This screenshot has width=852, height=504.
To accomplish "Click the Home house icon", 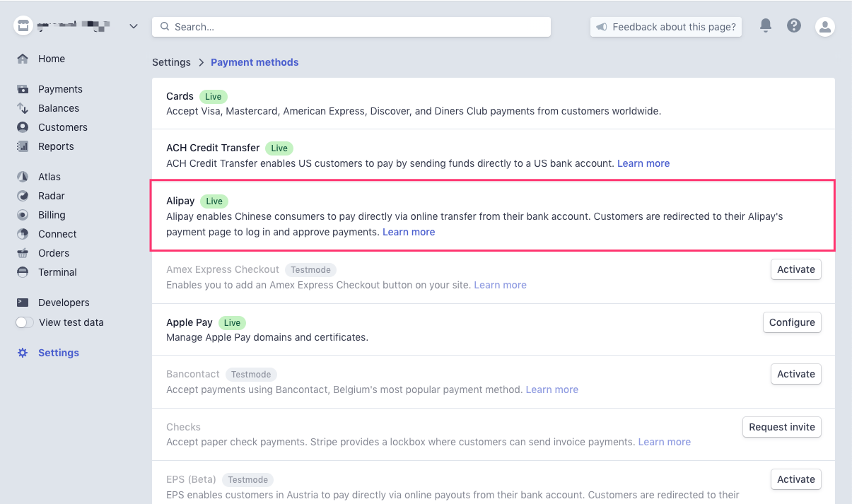I will [23, 59].
